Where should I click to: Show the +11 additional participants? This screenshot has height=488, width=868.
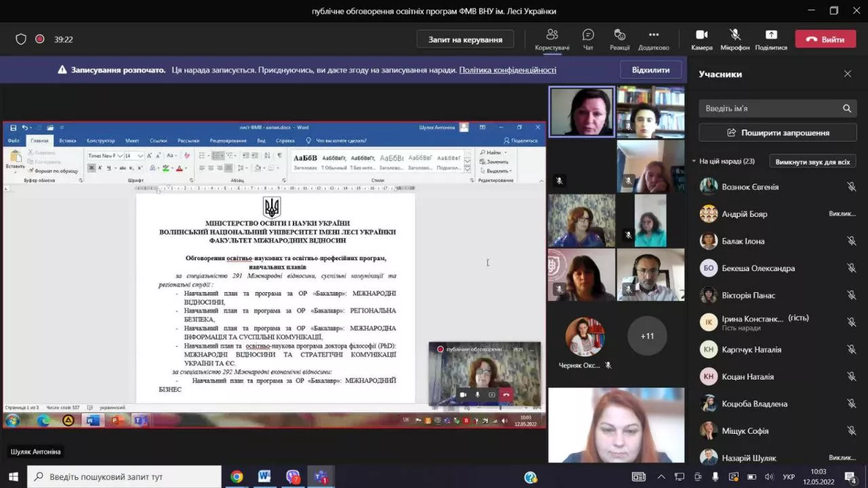tap(647, 336)
